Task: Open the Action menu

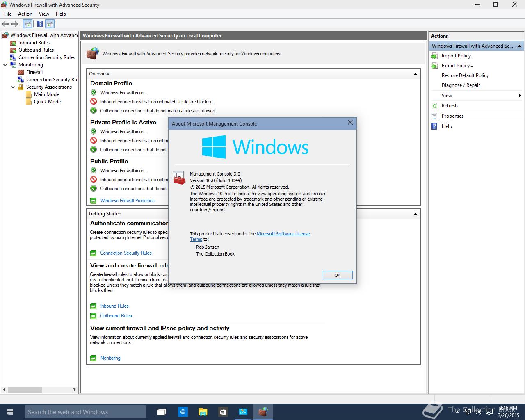Action: point(25,14)
